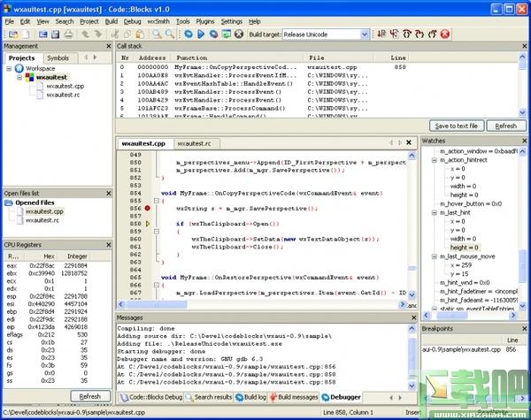Close the active editor tab with X
Image resolution: width=531 pixels, height=420 pixels.
409,142
